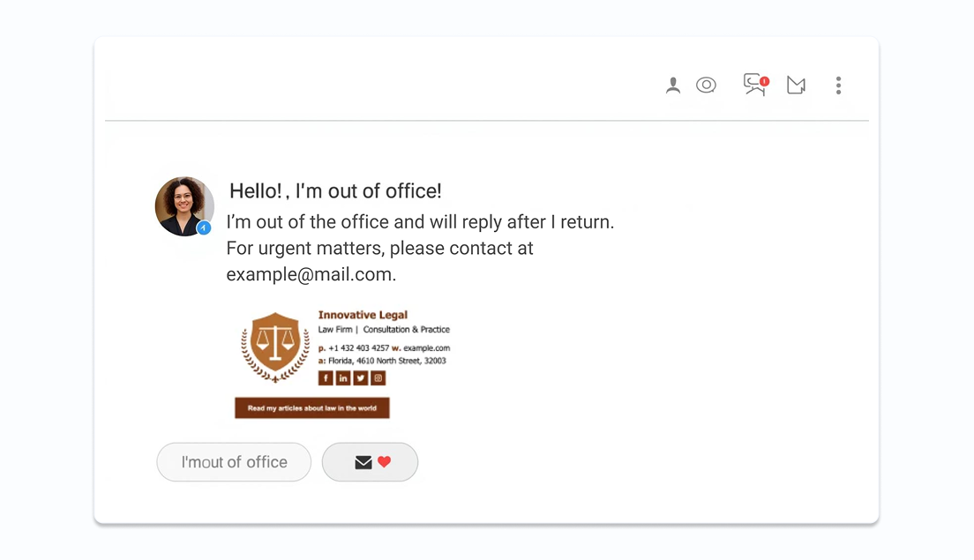The height and width of the screenshot is (560, 974).
Task: Open the LinkedIn icon in the signature
Action: point(342,377)
